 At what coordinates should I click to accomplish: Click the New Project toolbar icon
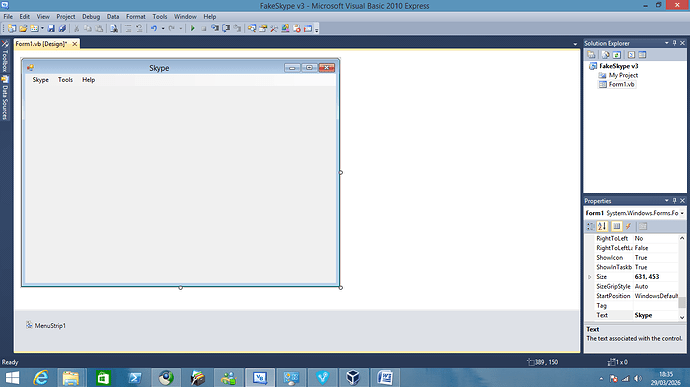coord(12,29)
